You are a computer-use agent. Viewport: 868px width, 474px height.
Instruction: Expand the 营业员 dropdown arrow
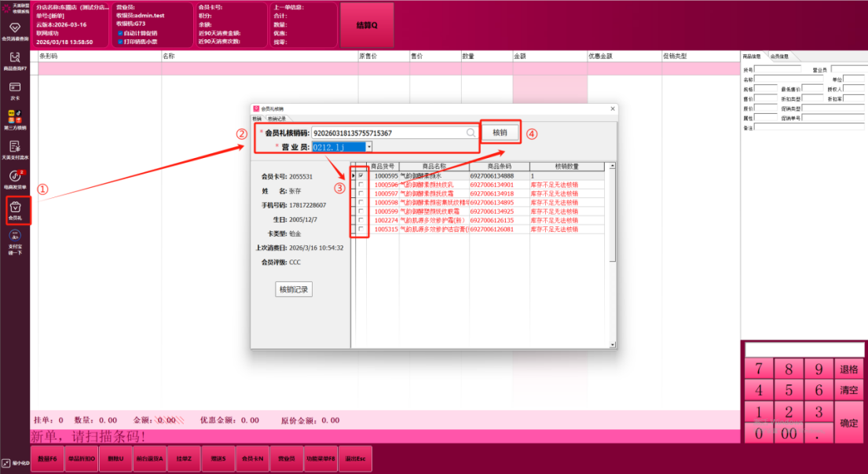(368, 146)
